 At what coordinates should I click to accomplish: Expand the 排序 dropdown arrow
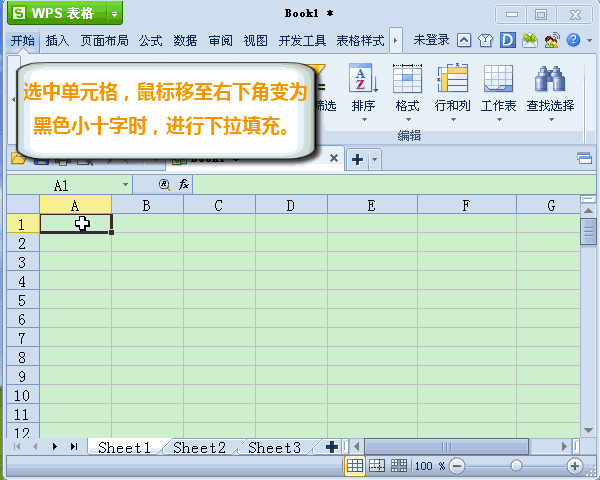tap(364, 119)
